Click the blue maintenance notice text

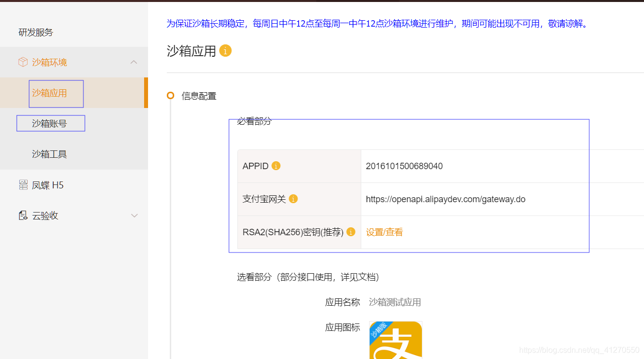click(378, 23)
